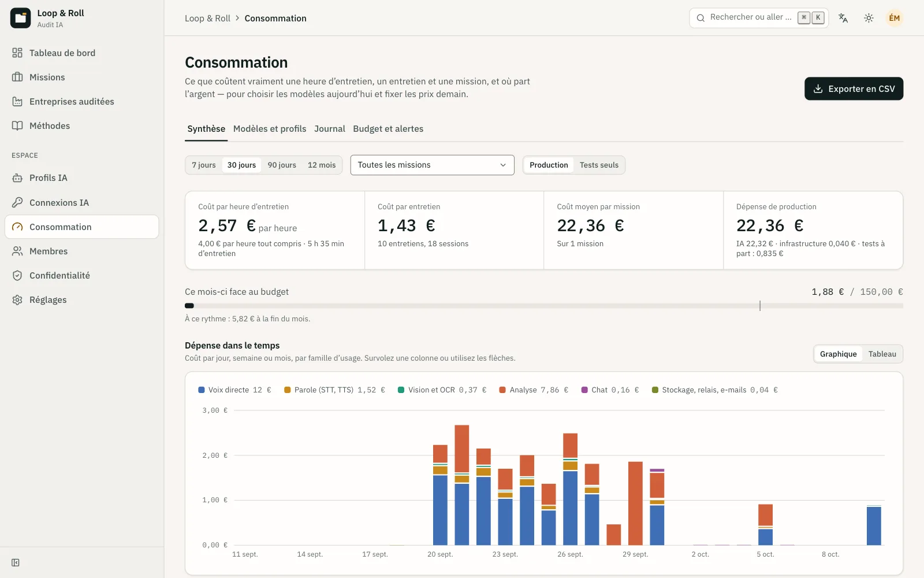Select the Production mode button

click(x=549, y=165)
